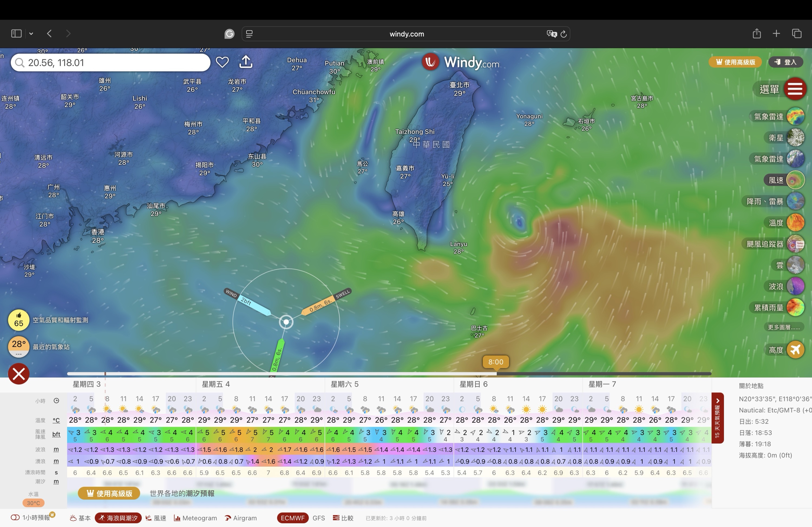This screenshot has height=527, width=812.
Task: Add location to favorites with heart icon
Action: pyautogui.click(x=222, y=62)
